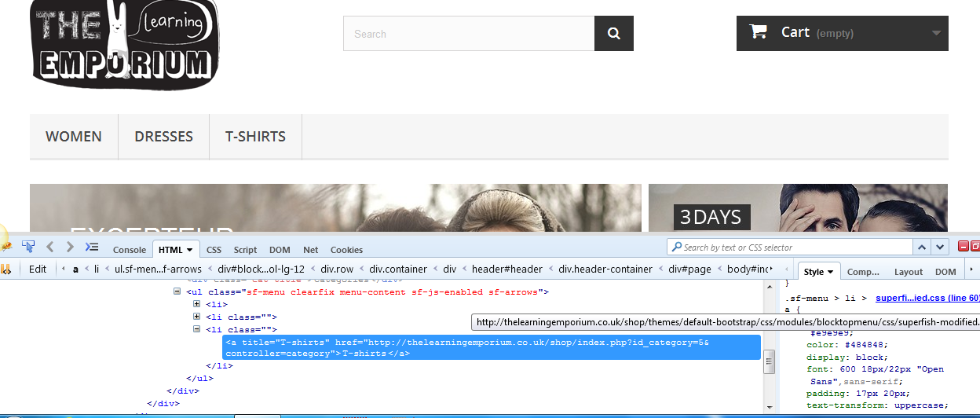Open the side panel DOM tab
Image resolution: width=980 pixels, height=418 pixels.
[x=945, y=272]
